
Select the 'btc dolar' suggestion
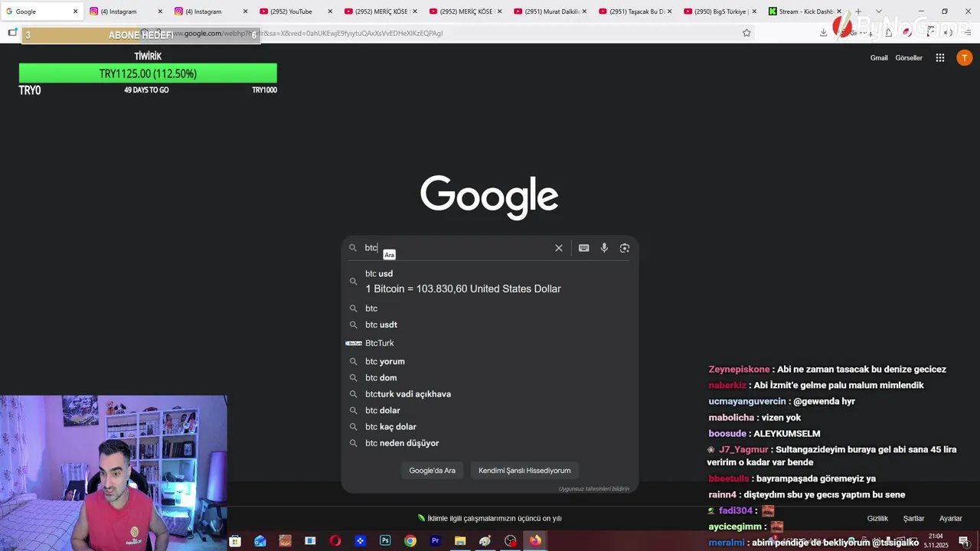pos(489,410)
